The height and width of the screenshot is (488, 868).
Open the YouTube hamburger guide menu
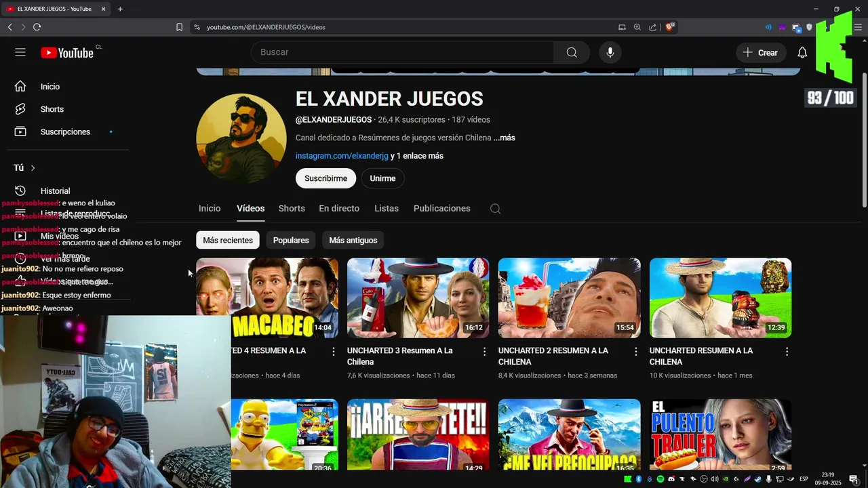(x=20, y=52)
